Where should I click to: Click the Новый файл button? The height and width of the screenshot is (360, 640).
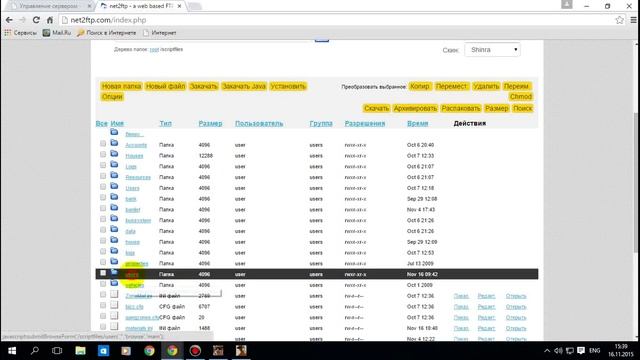coord(165,86)
